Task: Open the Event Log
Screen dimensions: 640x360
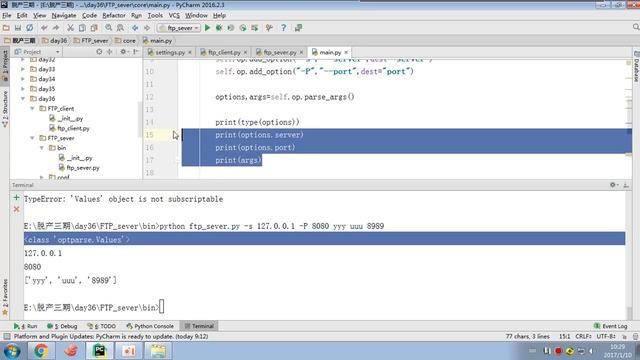Action: (611, 326)
